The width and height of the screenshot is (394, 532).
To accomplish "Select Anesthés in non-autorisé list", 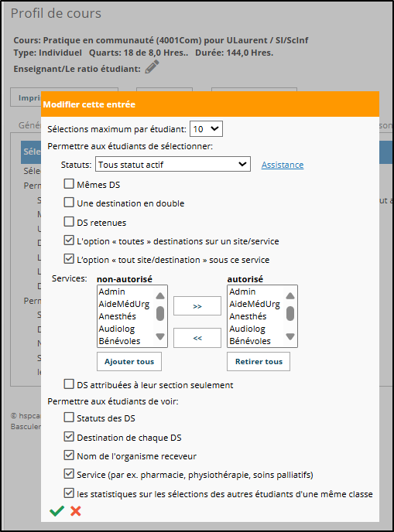I will tap(117, 316).
